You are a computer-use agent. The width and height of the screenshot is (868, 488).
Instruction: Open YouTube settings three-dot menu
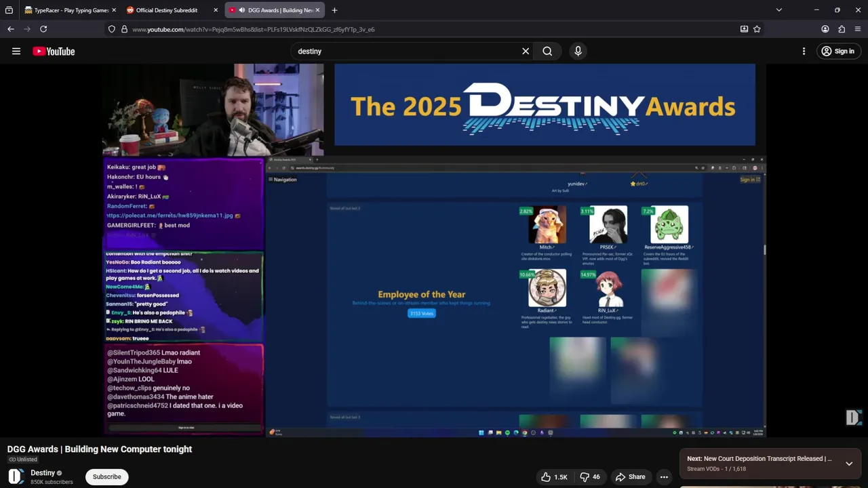click(804, 51)
